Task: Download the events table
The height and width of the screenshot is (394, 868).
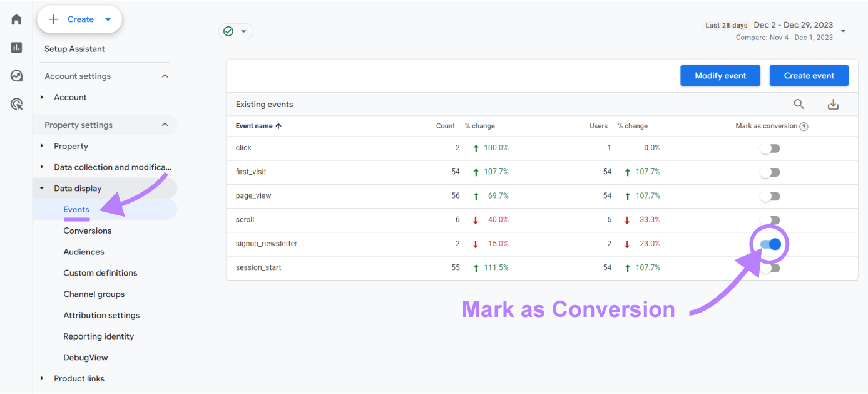Action: coord(833,104)
